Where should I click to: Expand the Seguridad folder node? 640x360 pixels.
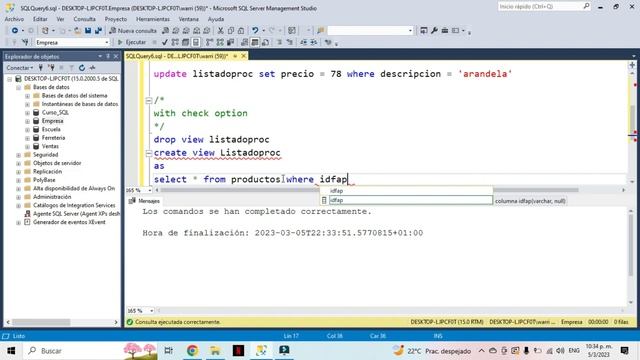18,155
